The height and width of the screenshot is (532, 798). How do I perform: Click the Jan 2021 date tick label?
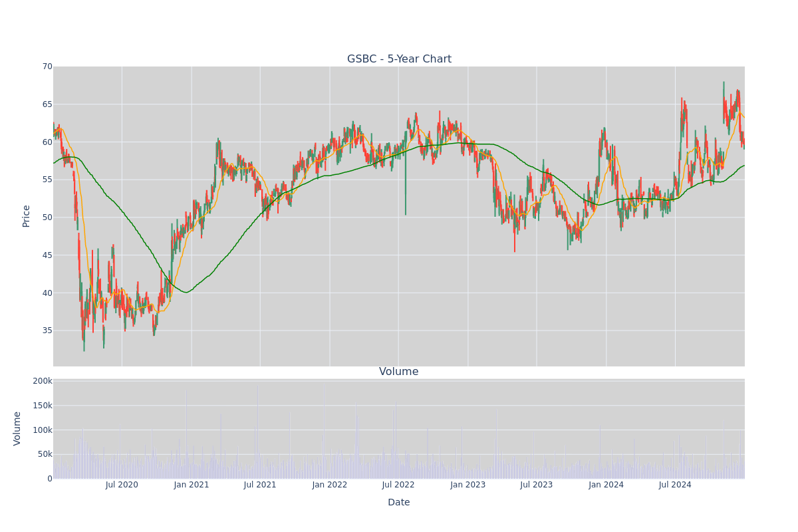(192, 485)
